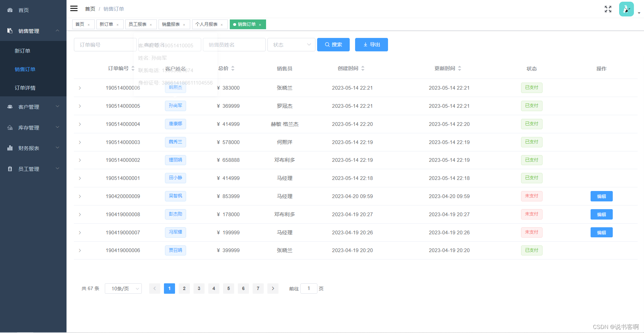Click customer tag 魏秀兰

(175, 142)
